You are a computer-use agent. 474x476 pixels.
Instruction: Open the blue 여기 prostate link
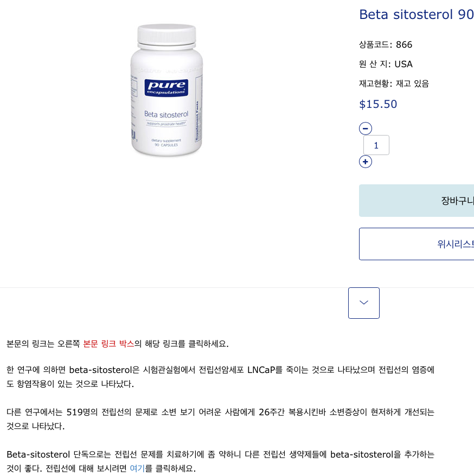(x=137, y=468)
